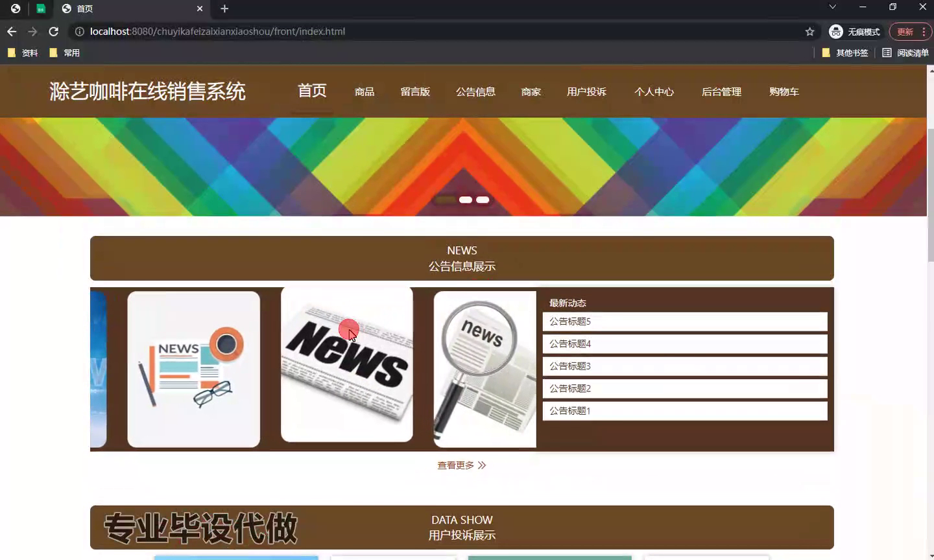
Task: Open the tab search dropdown chevron
Action: [x=832, y=7]
